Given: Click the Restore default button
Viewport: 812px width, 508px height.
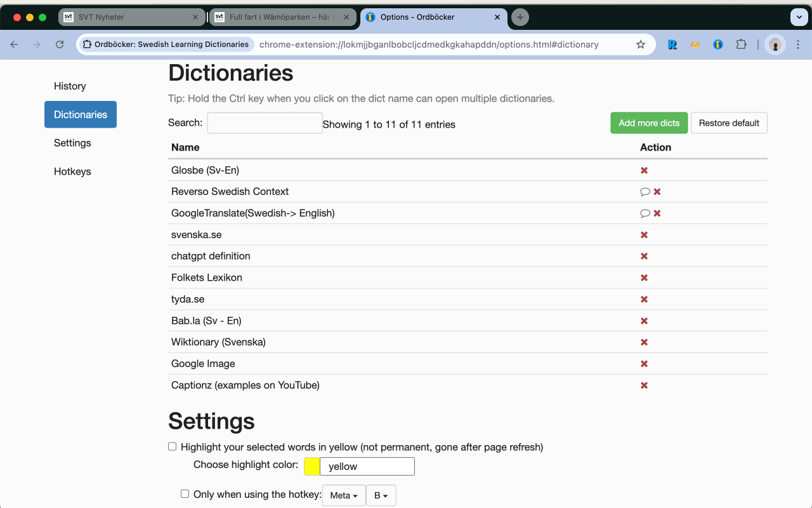Looking at the screenshot, I should 729,123.
